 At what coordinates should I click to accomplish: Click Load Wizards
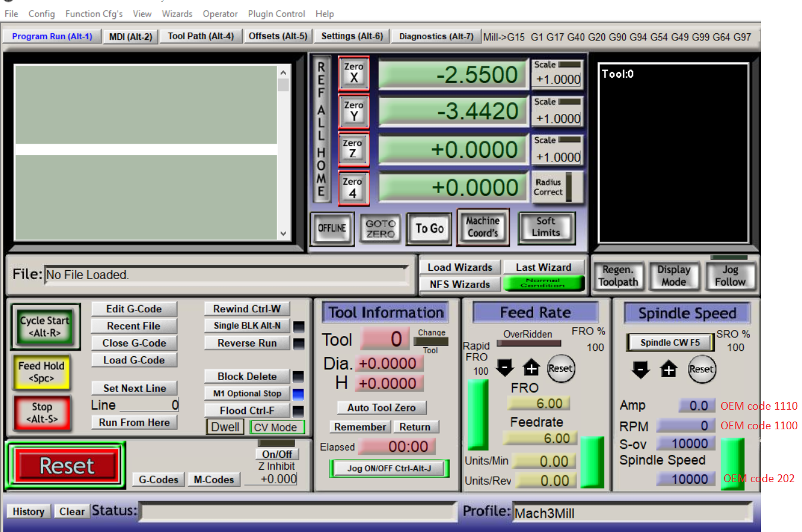click(460, 267)
